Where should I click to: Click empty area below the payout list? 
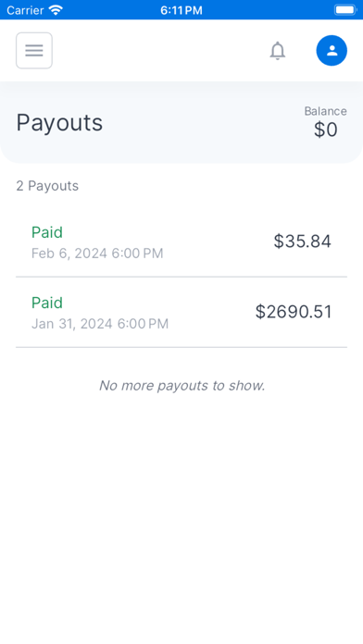point(181,514)
